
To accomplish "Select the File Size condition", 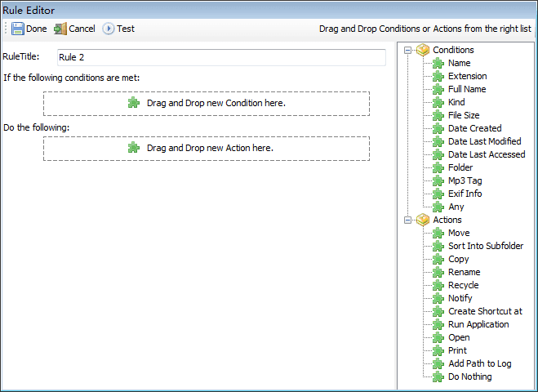I will tap(464, 115).
